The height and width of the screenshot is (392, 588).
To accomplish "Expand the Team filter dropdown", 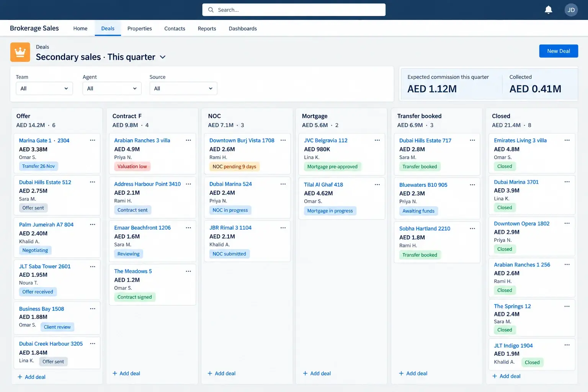I will (x=44, y=88).
